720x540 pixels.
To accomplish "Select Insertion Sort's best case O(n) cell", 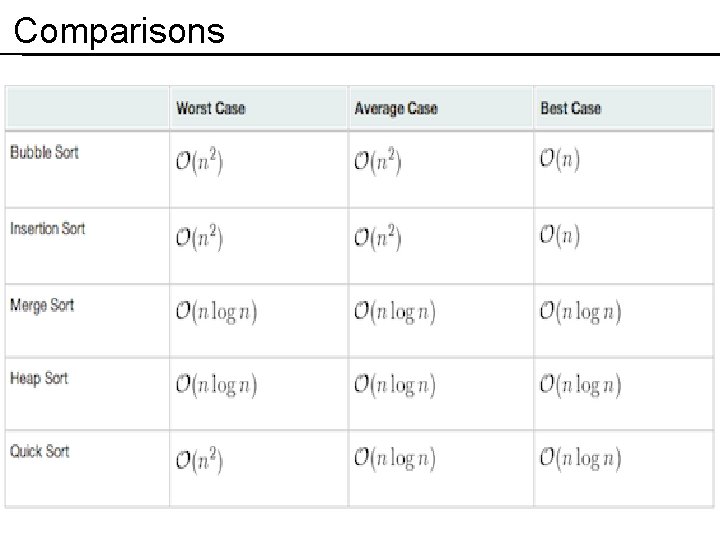I will point(561,236).
